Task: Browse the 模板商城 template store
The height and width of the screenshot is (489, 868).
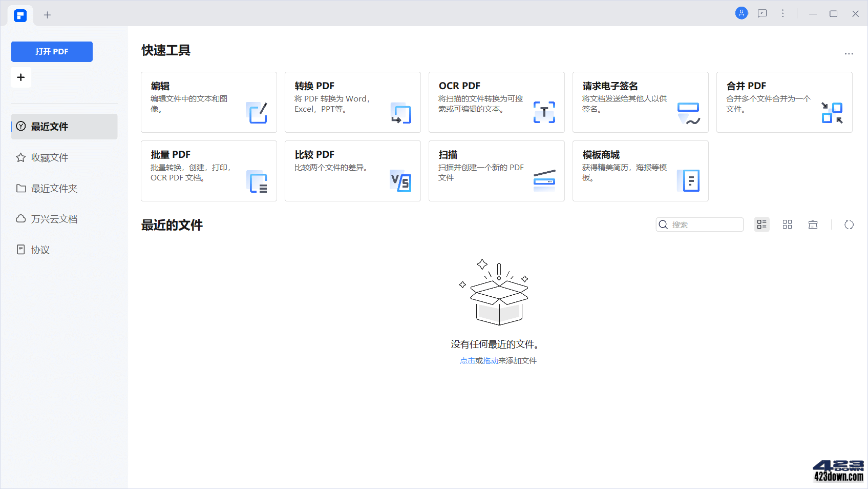Action: [x=640, y=171]
